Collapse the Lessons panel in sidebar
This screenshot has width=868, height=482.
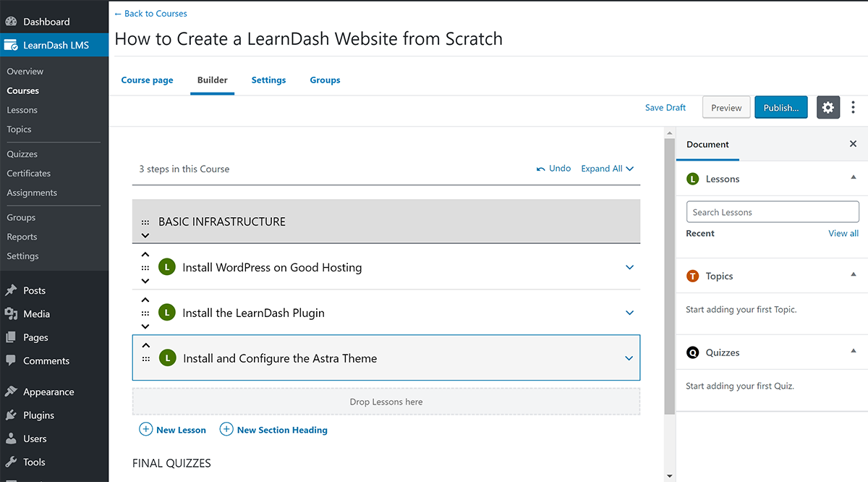tap(854, 178)
